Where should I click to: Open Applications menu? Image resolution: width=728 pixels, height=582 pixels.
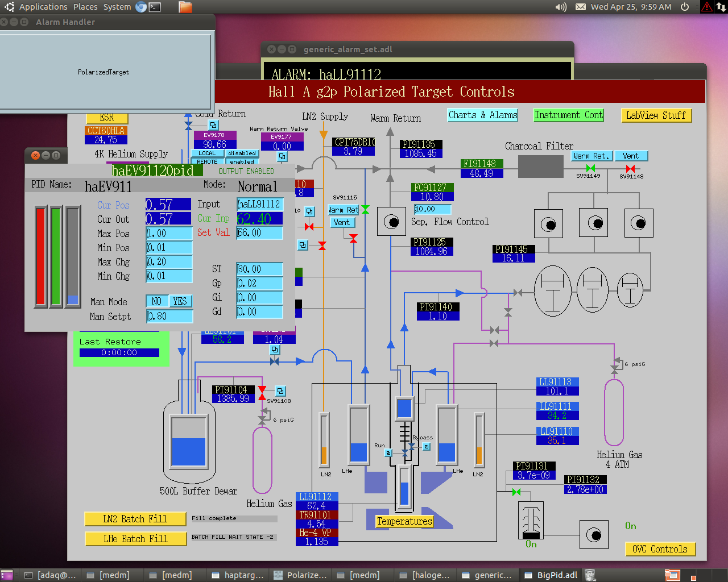coord(43,7)
